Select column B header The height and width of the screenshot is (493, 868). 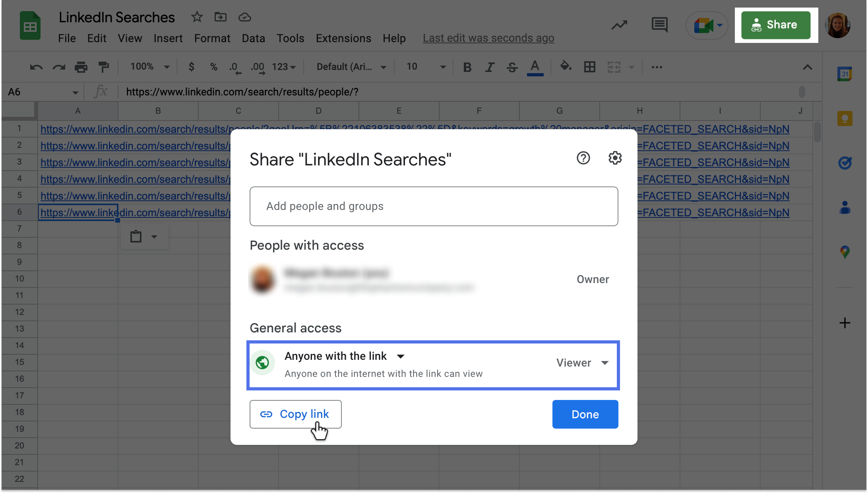coord(158,111)
